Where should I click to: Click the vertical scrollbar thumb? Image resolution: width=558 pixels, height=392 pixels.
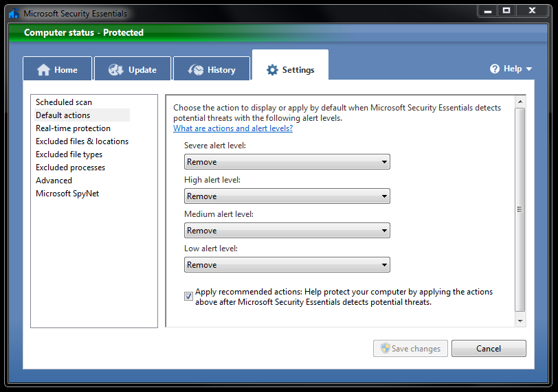520,209
